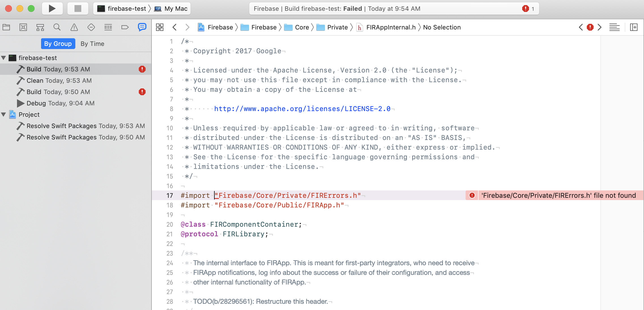Screen dimensions: 644x310
Task: Click the Copyright 2017 Google comment
Action: coord(237,51)
